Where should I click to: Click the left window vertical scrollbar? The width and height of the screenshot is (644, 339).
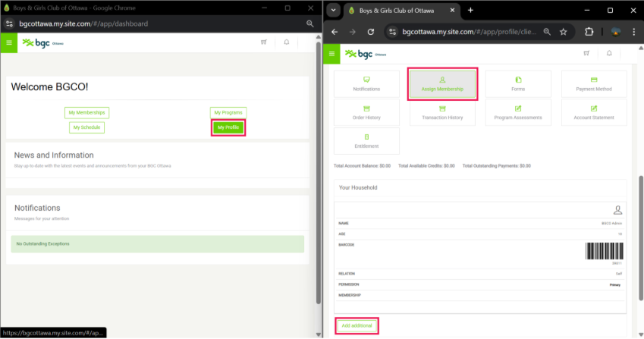pyautogui.click(x=319, y=172)
